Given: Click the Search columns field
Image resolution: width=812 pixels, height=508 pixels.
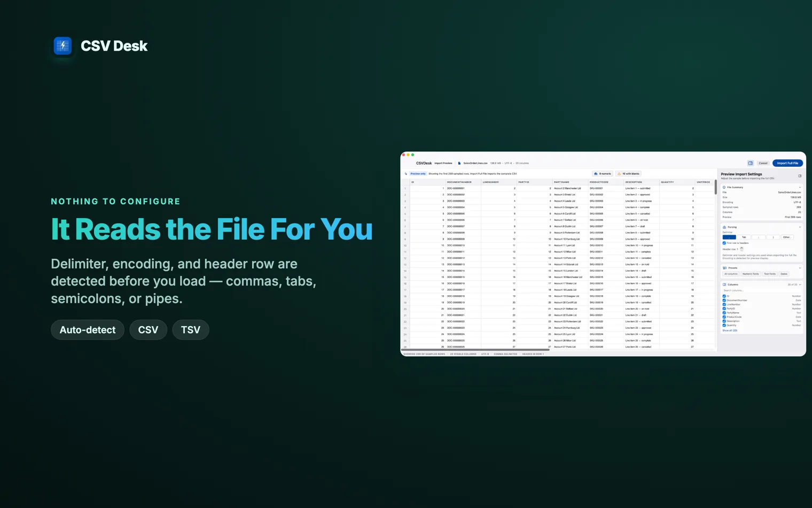Looking at the screenshot, I should coord(761,290).
